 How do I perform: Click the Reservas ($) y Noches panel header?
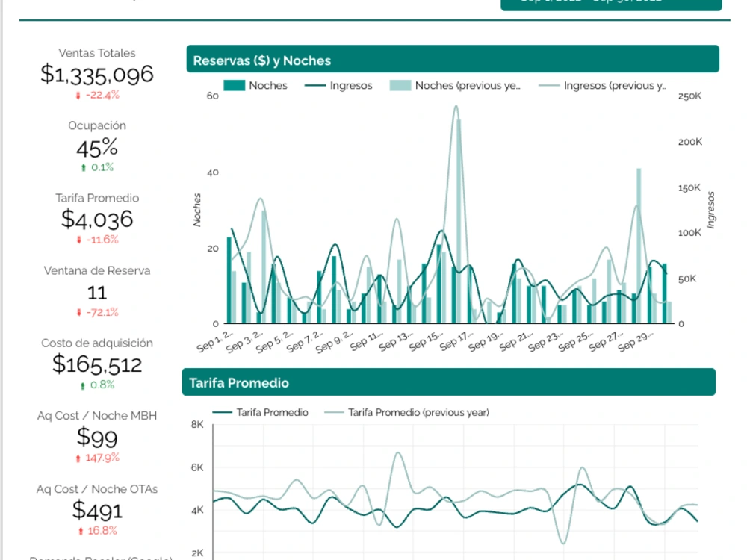(262, 60)
